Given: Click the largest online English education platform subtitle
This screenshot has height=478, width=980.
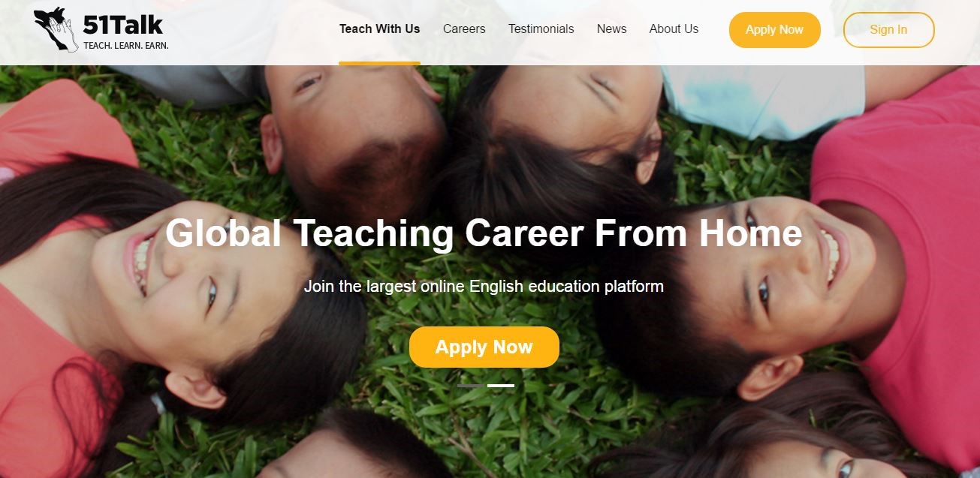Looking at the screenshot, I should [x=484, y=286].
